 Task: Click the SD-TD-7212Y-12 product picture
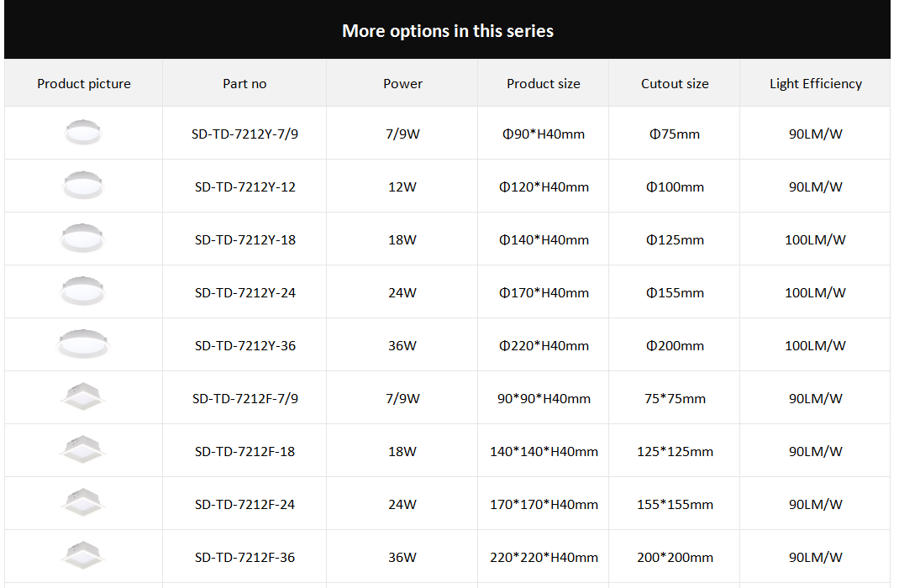tap(82, 186)
